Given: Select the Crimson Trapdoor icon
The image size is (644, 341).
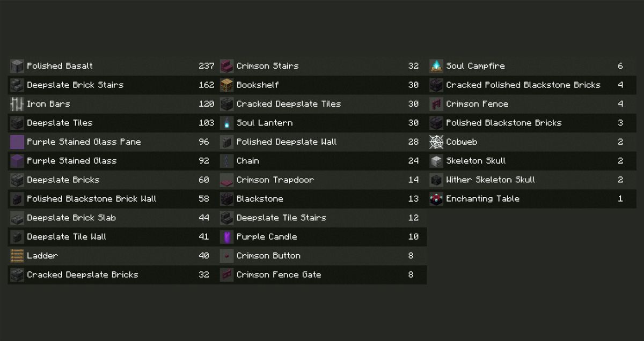Looking at the screenshot, I should [227, 180].
